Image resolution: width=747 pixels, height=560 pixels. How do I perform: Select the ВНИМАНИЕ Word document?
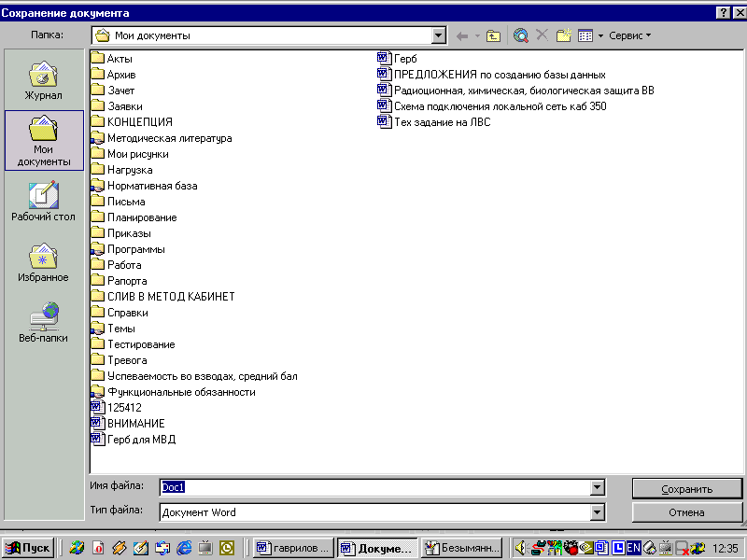(x=128, y=424)
